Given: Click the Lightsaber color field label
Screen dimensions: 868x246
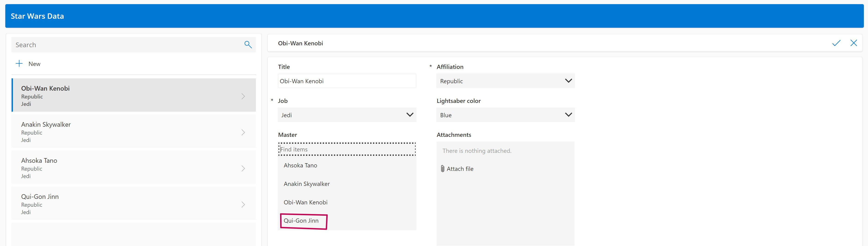Looking at the screenshot, I should click(x=459, y=101).
